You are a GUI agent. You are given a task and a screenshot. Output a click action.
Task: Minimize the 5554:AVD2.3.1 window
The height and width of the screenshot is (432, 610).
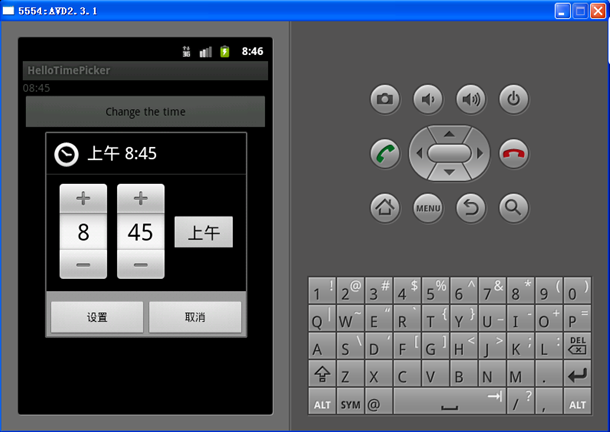pos(562,11)
